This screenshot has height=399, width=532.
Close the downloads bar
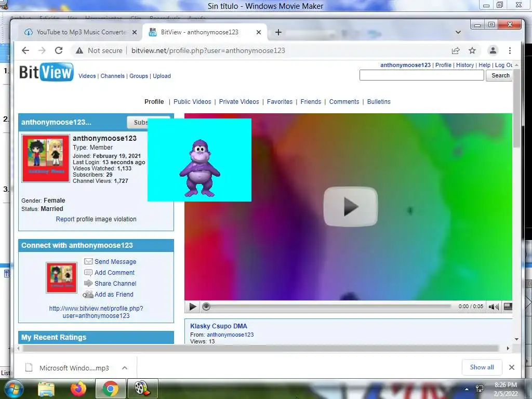[x=512, y=367]
